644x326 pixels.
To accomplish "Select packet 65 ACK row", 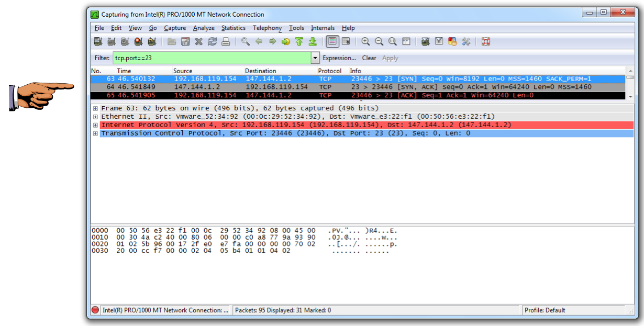I will point(358,95).
